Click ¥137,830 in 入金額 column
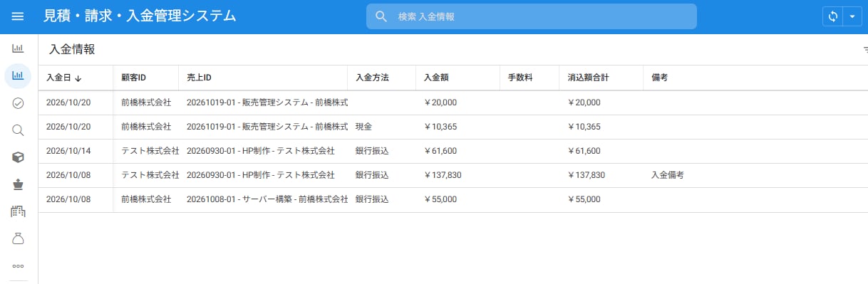Viewport: 868px width, 284px height. 443,175
